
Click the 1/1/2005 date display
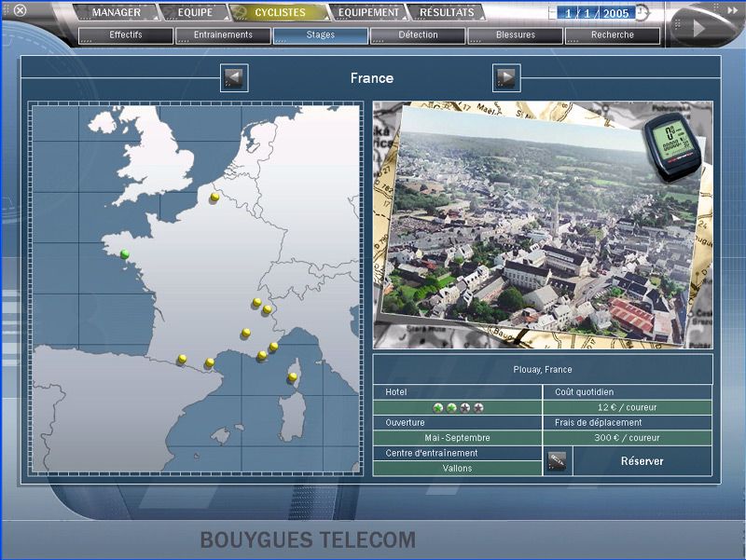pyautogui.click(x=596, y=13)
